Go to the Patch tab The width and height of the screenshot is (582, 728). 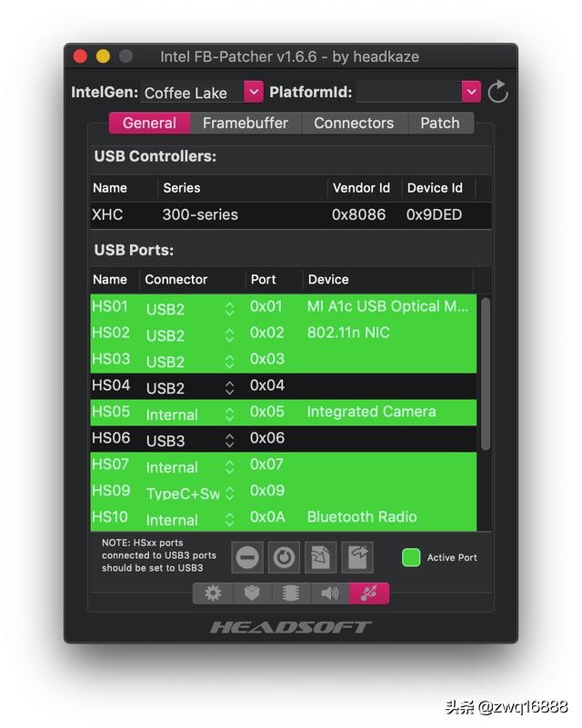(x=439, y=123)
